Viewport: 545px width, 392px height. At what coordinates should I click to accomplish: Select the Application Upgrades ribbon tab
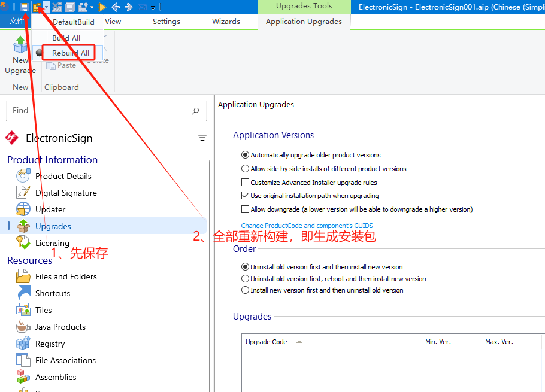(304, 22)
